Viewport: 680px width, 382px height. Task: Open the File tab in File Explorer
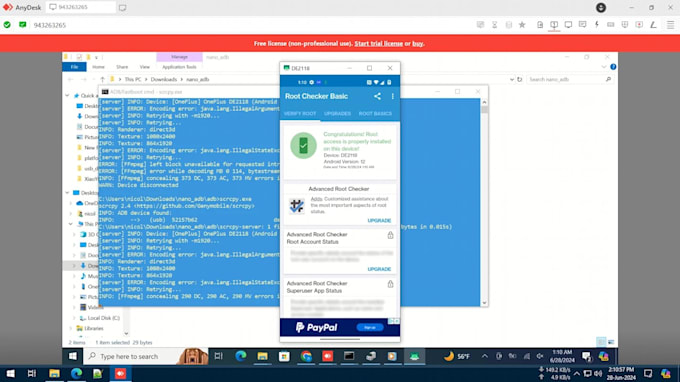coord(75,67)
